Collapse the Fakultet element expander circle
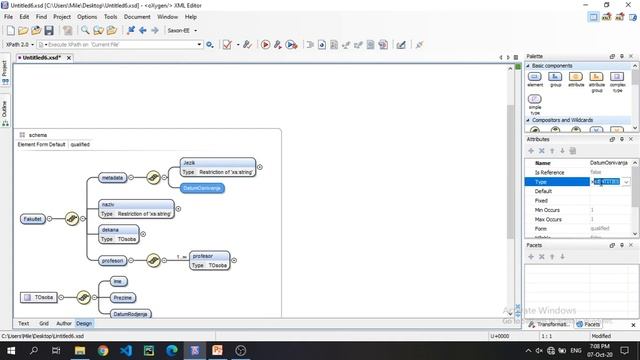Viewport: 640px width, 360px height. click(49, 219)
